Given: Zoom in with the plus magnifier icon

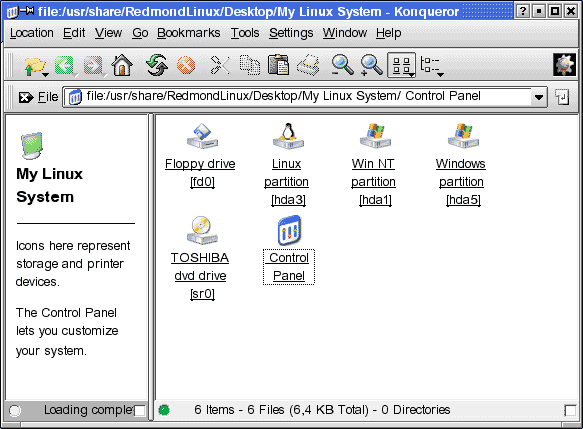Looking at the screenshot, I should 371,65.
